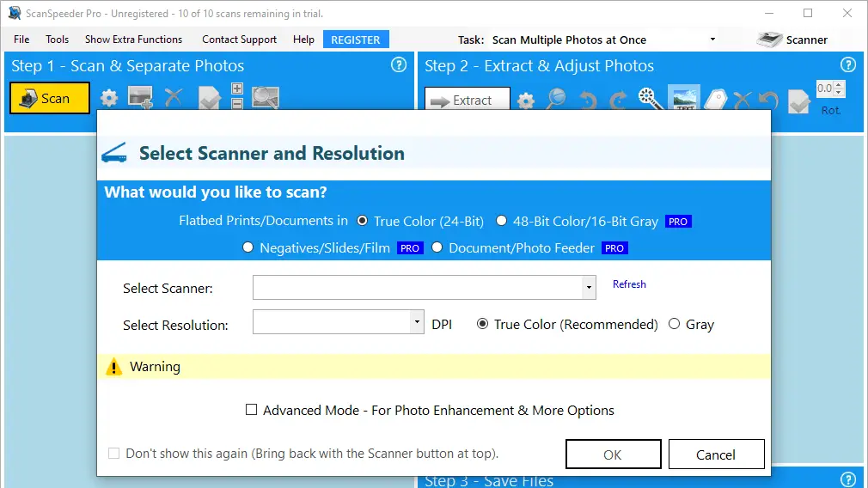Click the yellow Scan button
868x488 pixels.
point(50,99)
